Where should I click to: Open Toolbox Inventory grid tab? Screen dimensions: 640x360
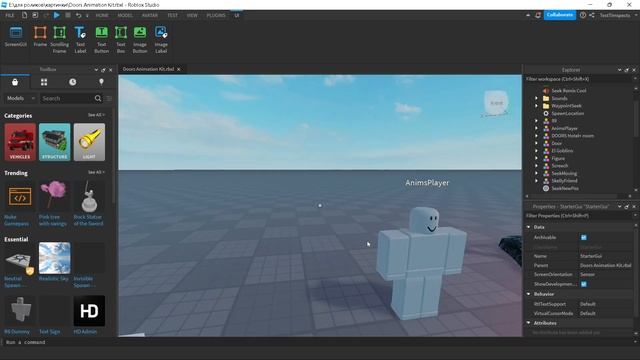coord(44,82)
